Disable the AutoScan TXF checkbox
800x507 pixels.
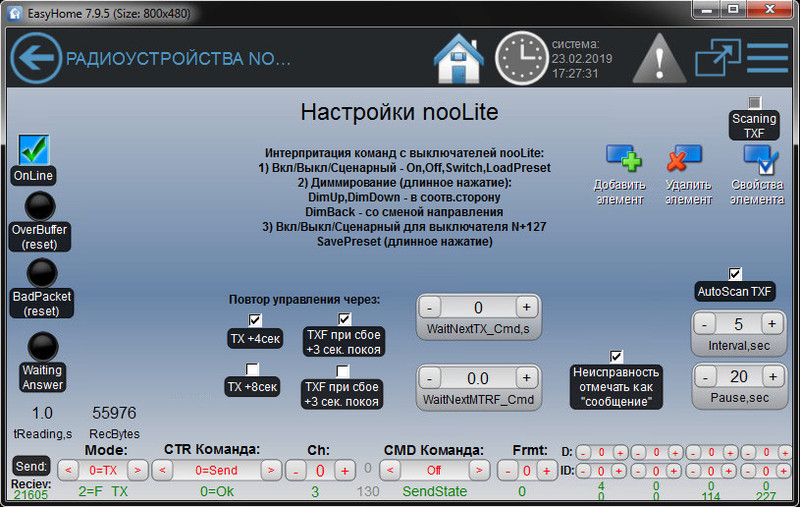click(x=735, y=273)
